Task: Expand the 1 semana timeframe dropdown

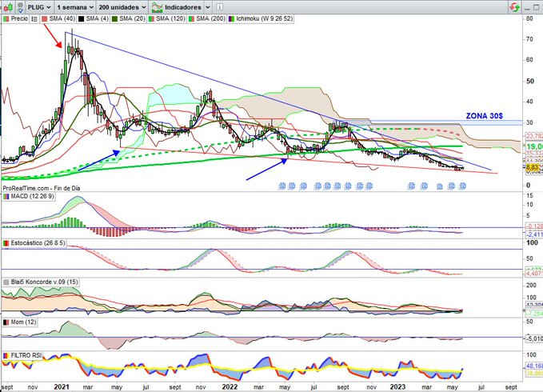Action: pos(75,7)
